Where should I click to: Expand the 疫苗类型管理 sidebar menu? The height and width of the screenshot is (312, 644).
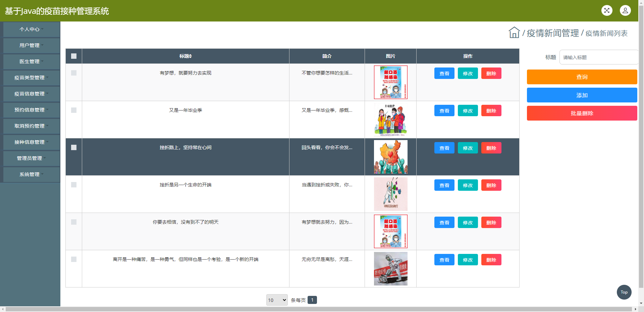30,78
